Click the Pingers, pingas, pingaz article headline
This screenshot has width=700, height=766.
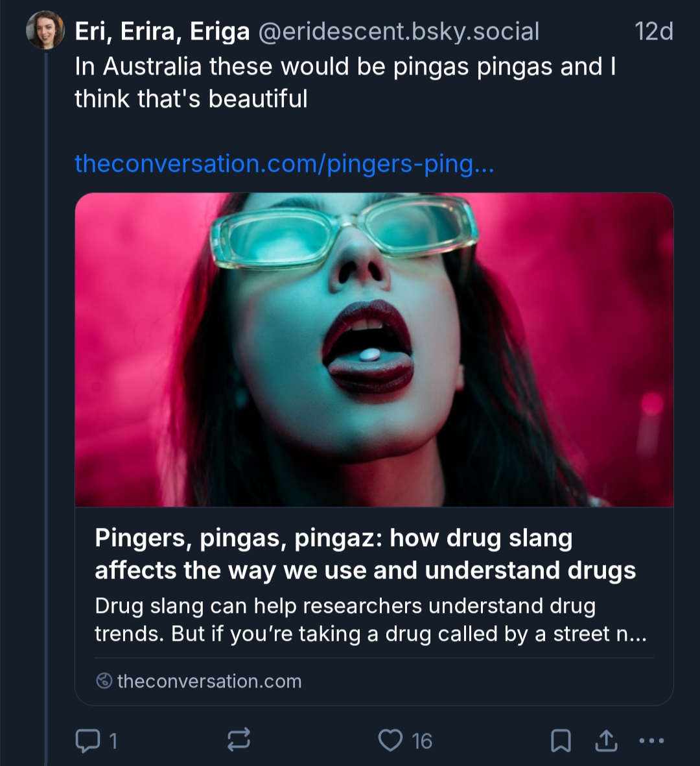pyautogui.click(x=365, y=554)
